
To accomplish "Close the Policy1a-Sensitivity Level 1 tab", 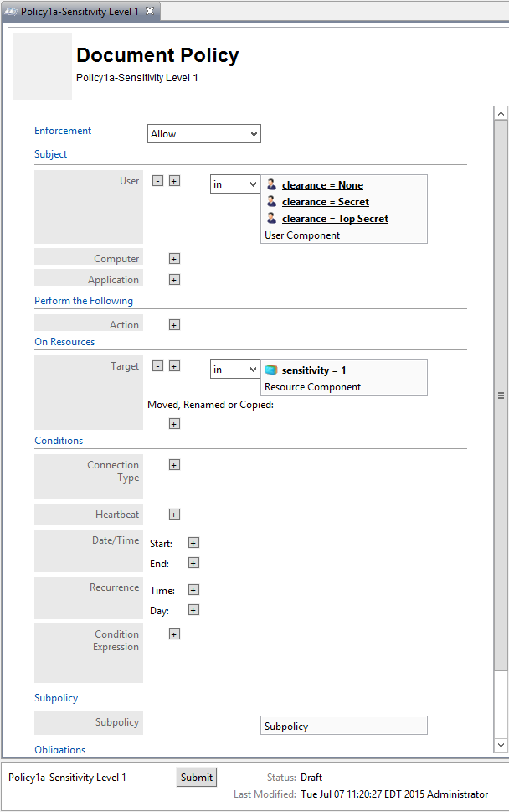I will pos(150,11).
